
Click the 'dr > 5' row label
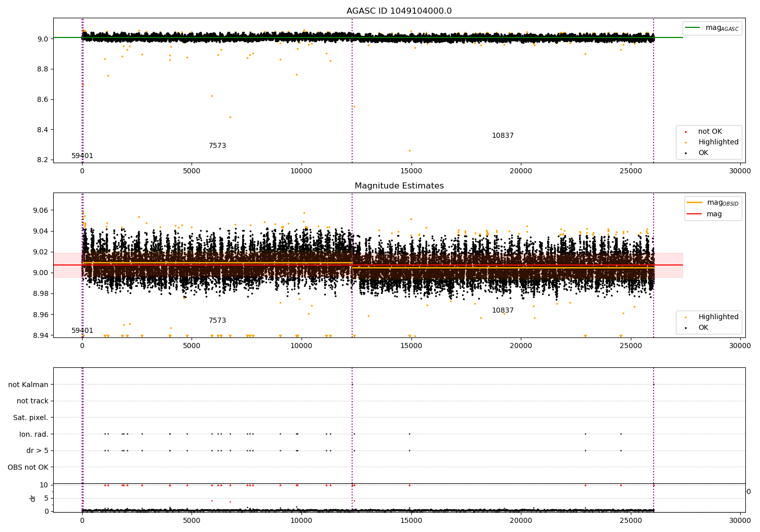[37, 451]
